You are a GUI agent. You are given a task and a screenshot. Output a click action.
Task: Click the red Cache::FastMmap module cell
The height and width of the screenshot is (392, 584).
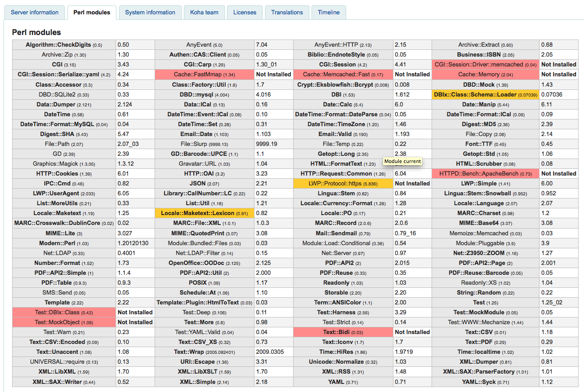point(205,75)
